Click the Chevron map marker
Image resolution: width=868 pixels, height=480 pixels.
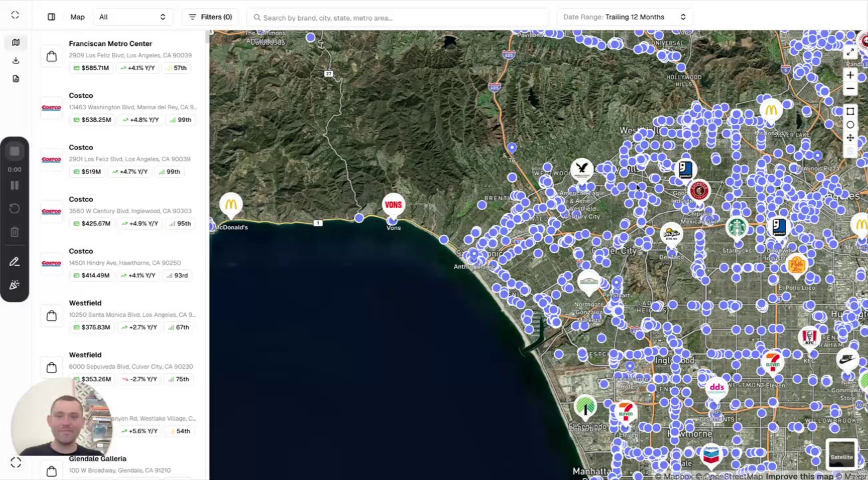(711, 455)
